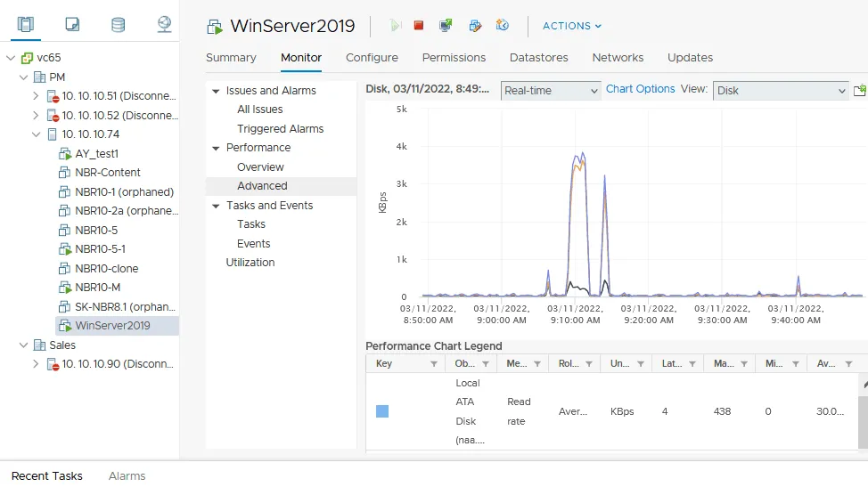Click the Edit Settings toolbar icon

(475, 26)
